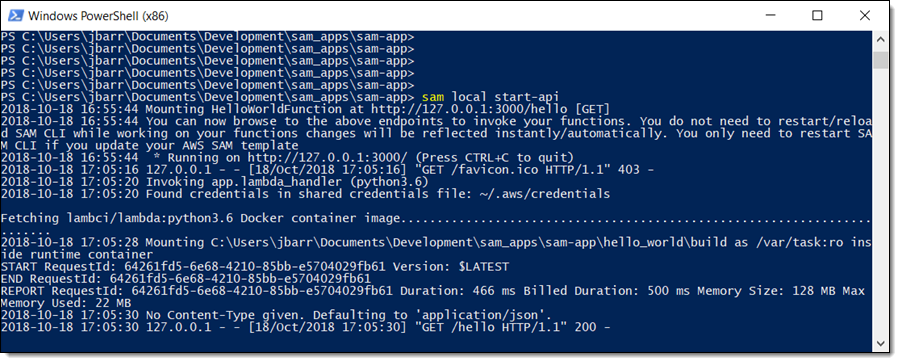
Task: Click the vertical scrollbar thumb
Action: tap(880, 59)
